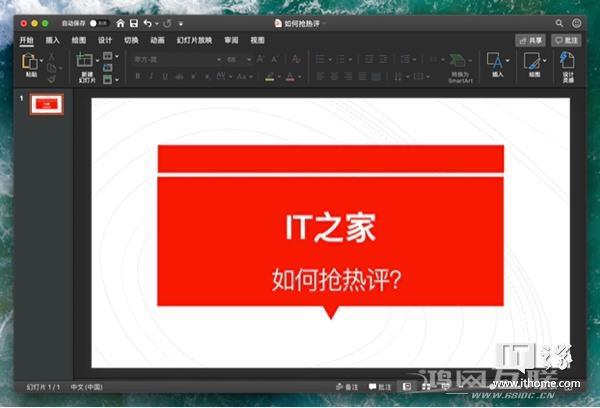600x408 pixels.
Task: Click the Paste (粘贴) clipboard icon
Action: coord(30,61)
